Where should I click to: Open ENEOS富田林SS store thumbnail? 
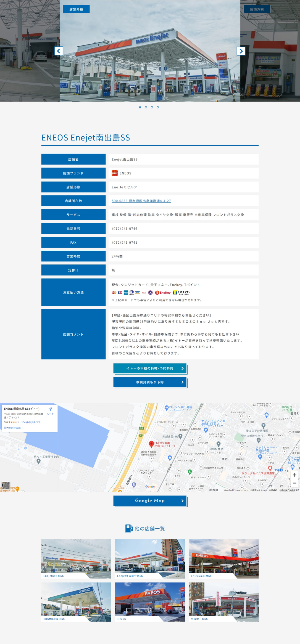[x=224, y=559]
